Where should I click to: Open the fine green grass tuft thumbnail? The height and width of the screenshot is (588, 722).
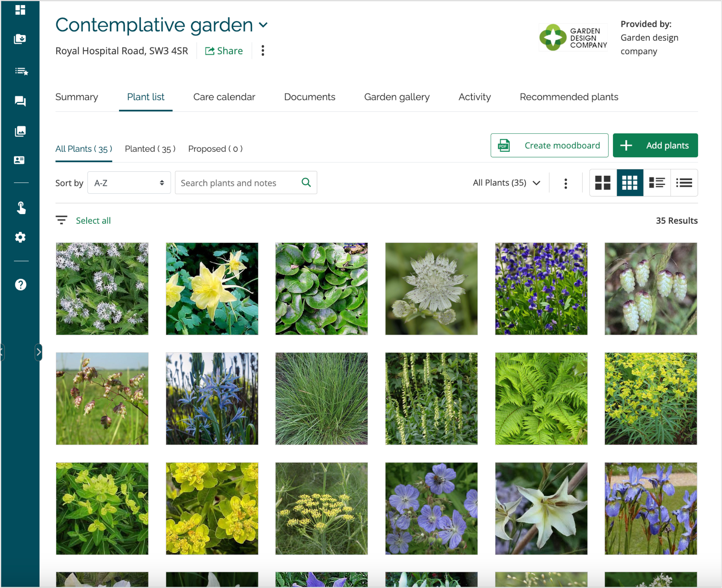[321, 399]
